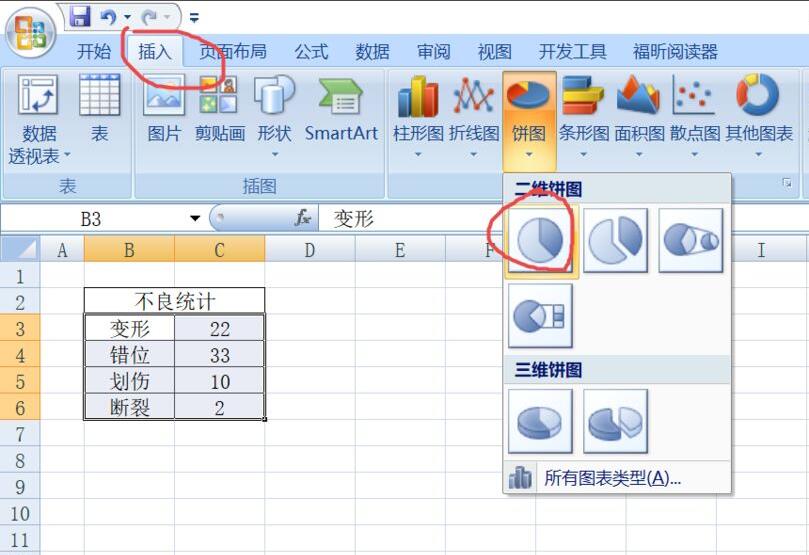Open 散点图 scatter chart menu
The height and width of the screenshot is (555, 809).
click(x=694, y=116)
